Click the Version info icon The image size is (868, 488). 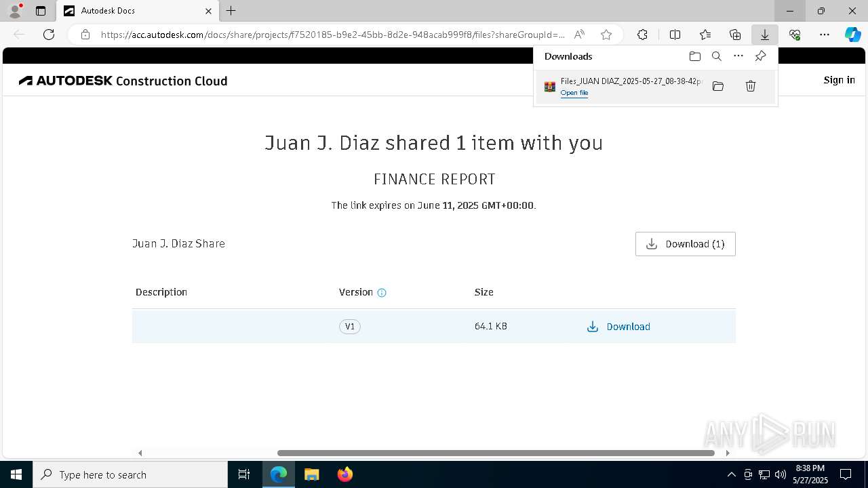[x=382, y=293]
